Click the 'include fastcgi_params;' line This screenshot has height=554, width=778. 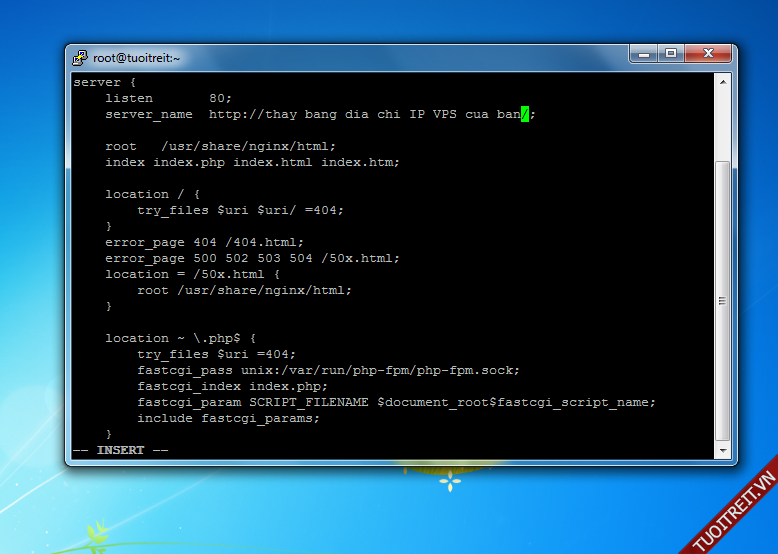pos(228,418)
